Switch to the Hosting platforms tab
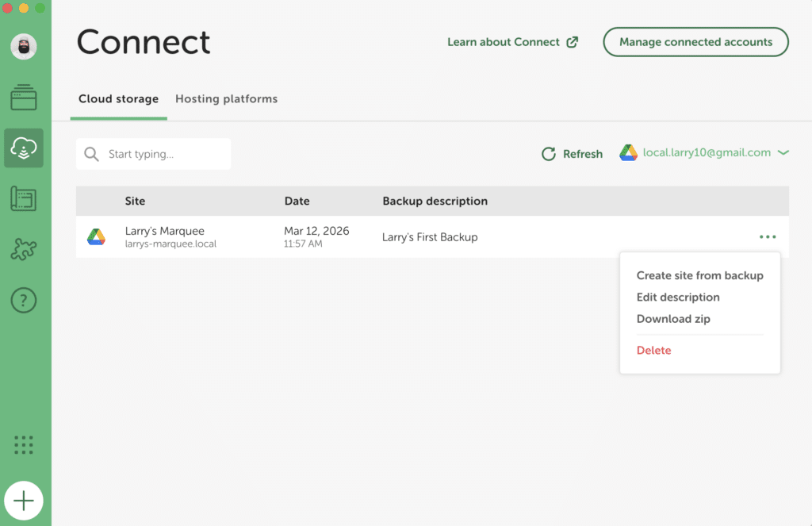 point(226,99)
